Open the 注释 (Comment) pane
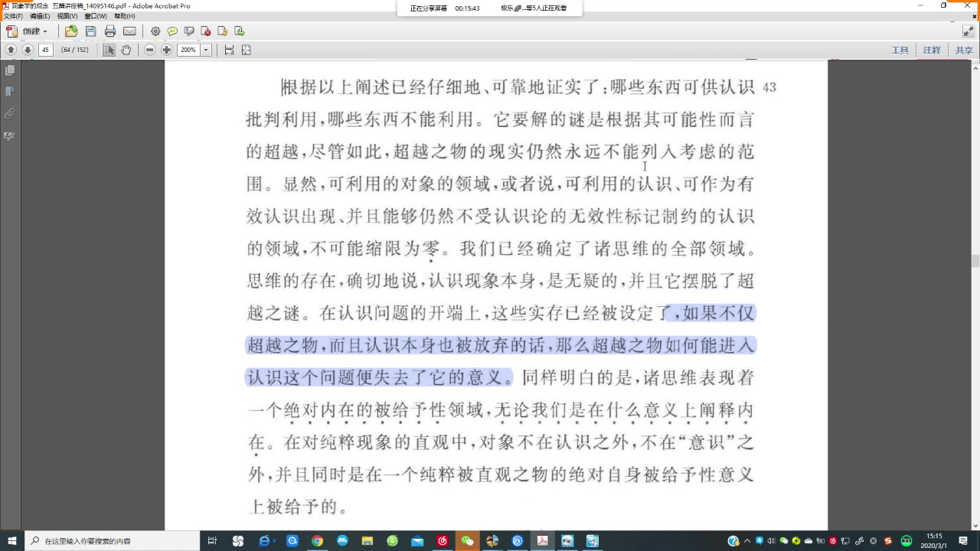This screenshot has height=551, width=980. click(931, 50)
